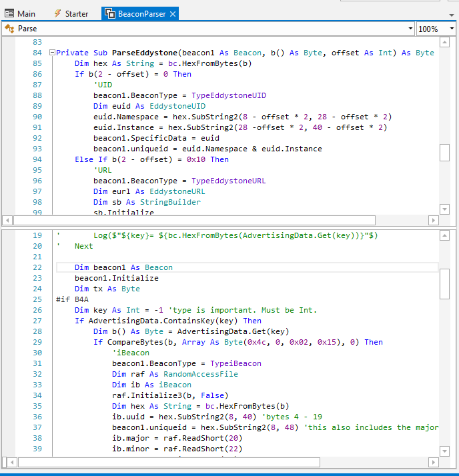
Task: Collapse the ParseEddystone sub at line 84
Action: point(52,53)
